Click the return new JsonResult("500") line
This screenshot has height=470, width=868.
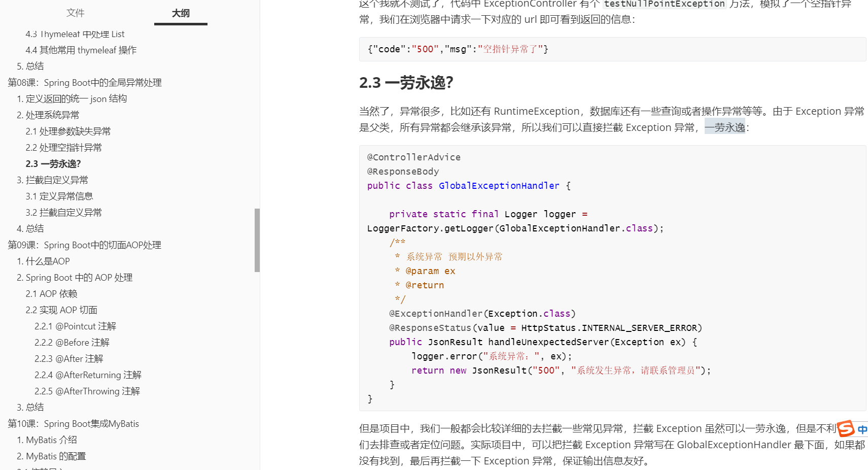pyautogui.click(x=561, y=371)
